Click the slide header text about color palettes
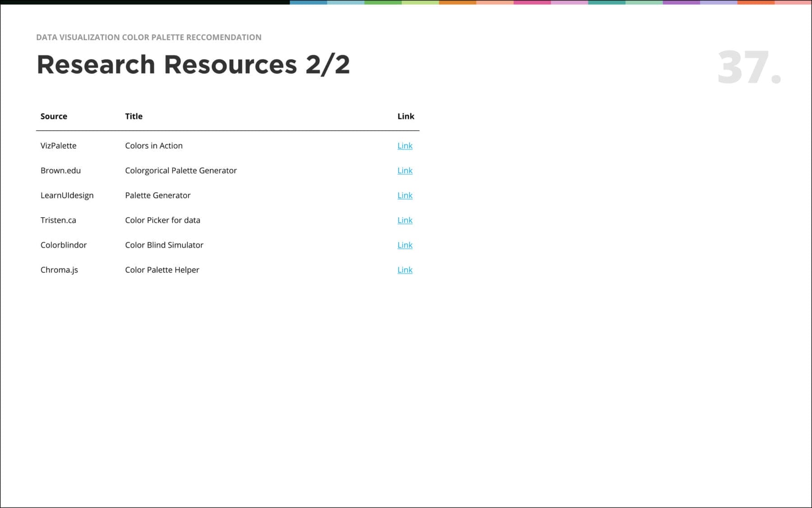The height and width of the screenshot is (508, 812). [x=149, y=37]
